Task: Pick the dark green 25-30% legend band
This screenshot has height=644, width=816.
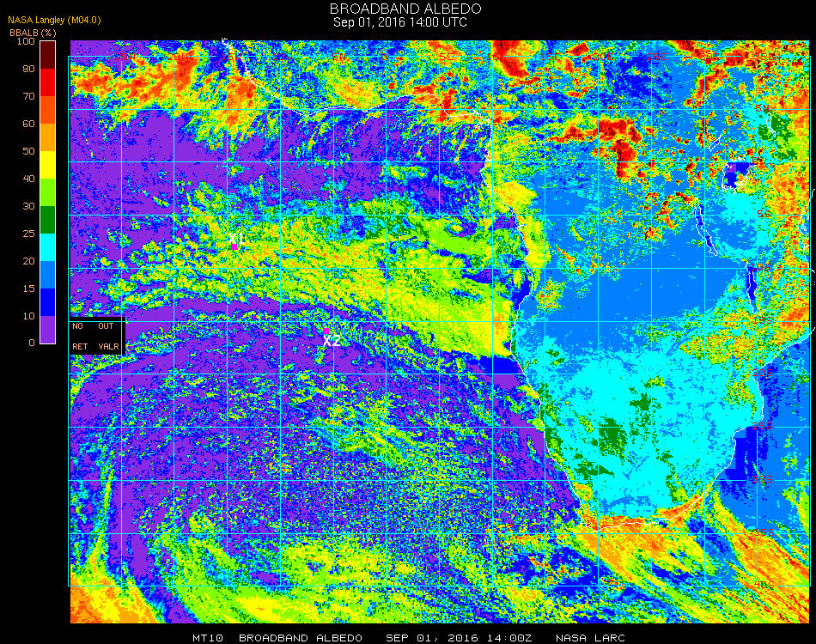Action: click(48, 220)
